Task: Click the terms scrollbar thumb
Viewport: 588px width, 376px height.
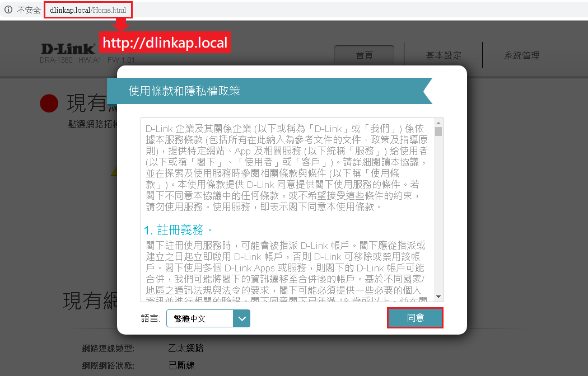Action: pos(438,131)
